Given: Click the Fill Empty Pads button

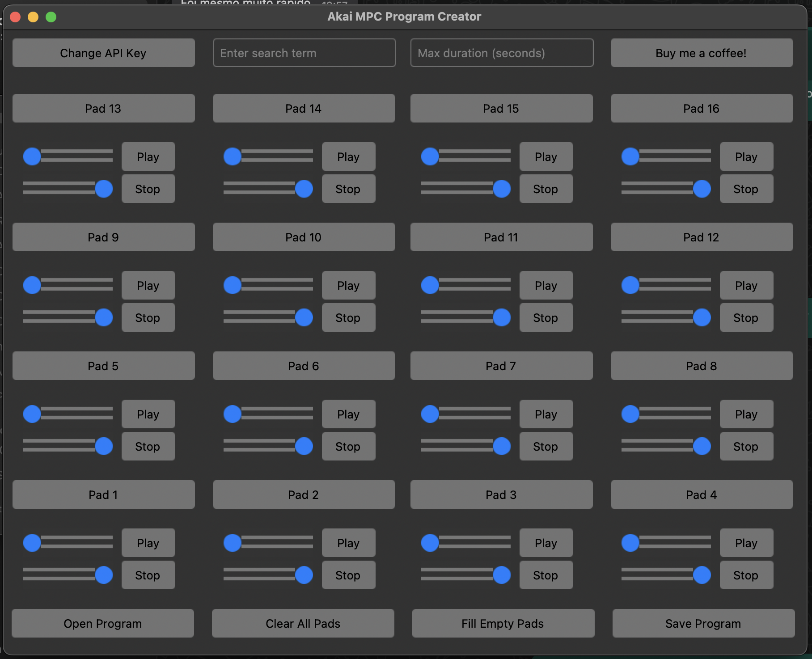Looking at the screenshot, I should click(503, 623).
